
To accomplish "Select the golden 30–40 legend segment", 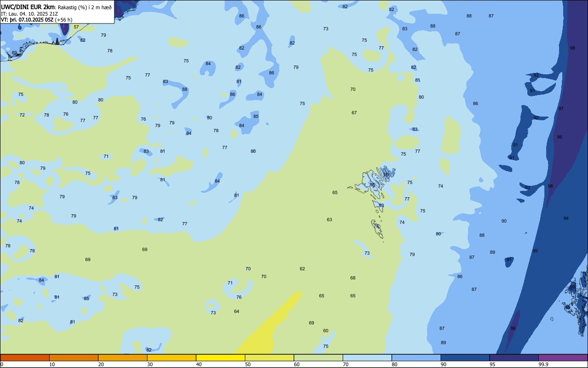I will coord(171,357).
